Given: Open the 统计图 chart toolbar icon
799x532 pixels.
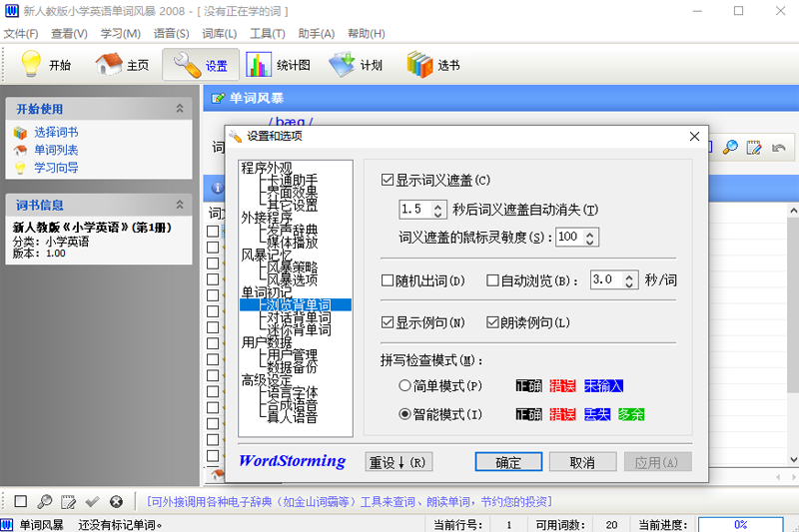Looking at the screenshot, I should (259, 65).
